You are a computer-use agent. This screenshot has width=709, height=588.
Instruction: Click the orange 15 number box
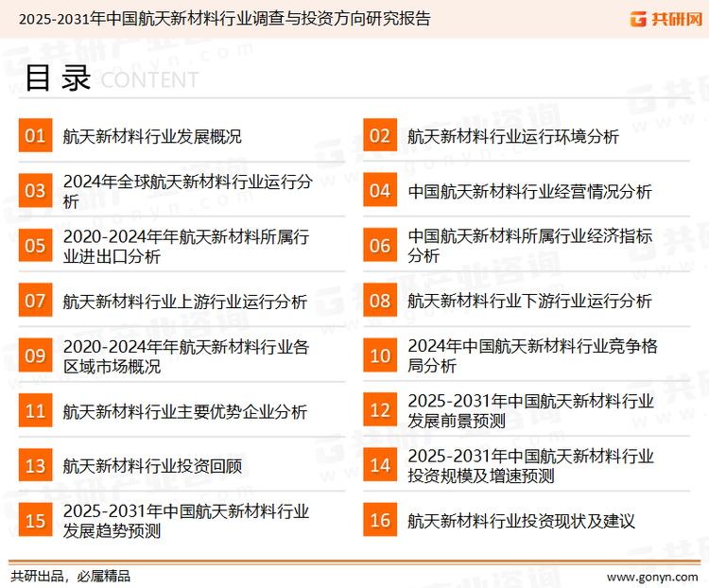click(35, 520)
